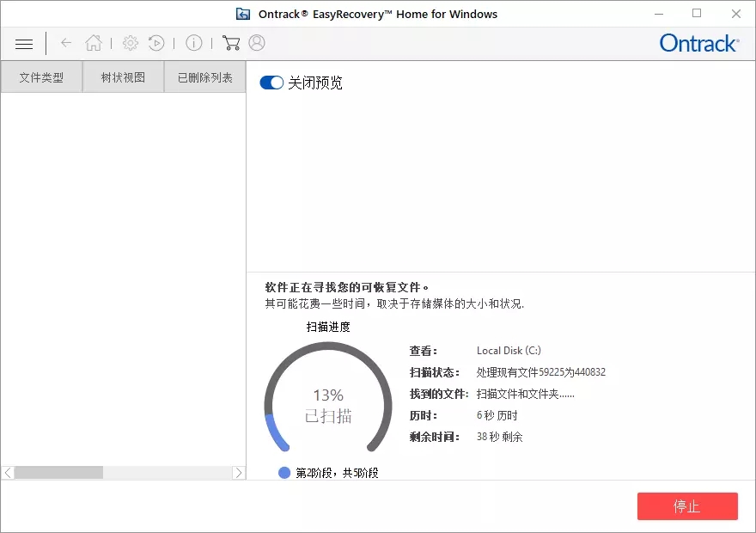Click the right scrollbar arrow

pyautogui.click(x=239, y=473)
